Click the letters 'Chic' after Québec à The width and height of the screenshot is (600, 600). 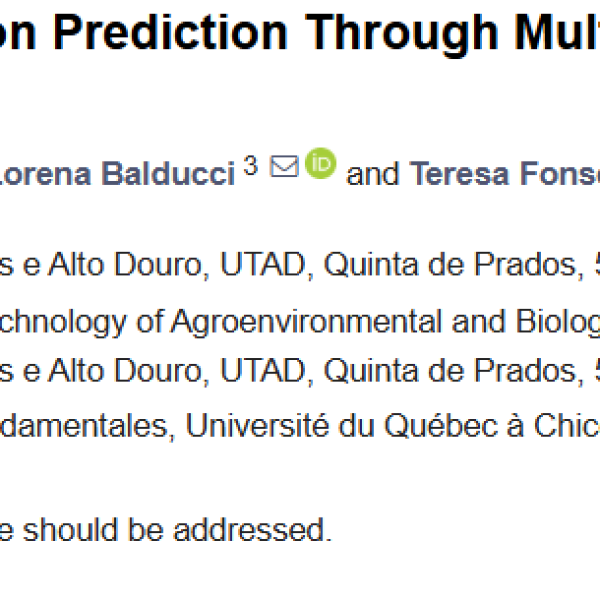(567, 425)
